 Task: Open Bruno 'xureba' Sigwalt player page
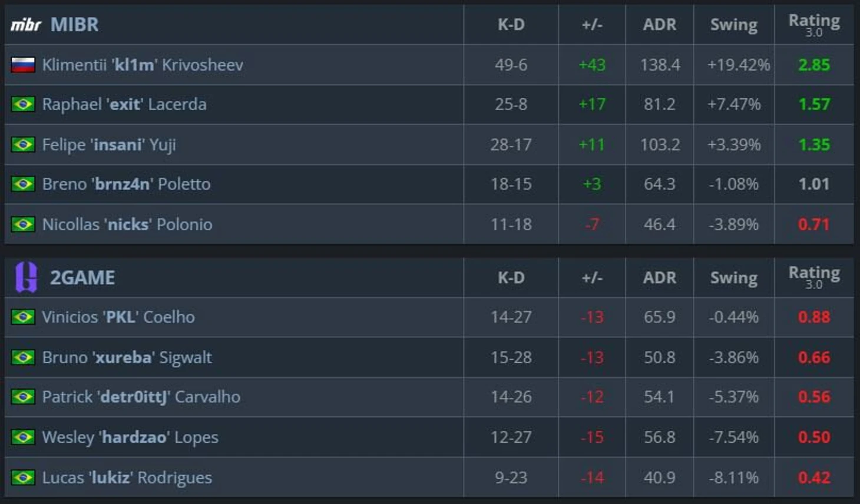pyautogui.click(x=127, y=357)
